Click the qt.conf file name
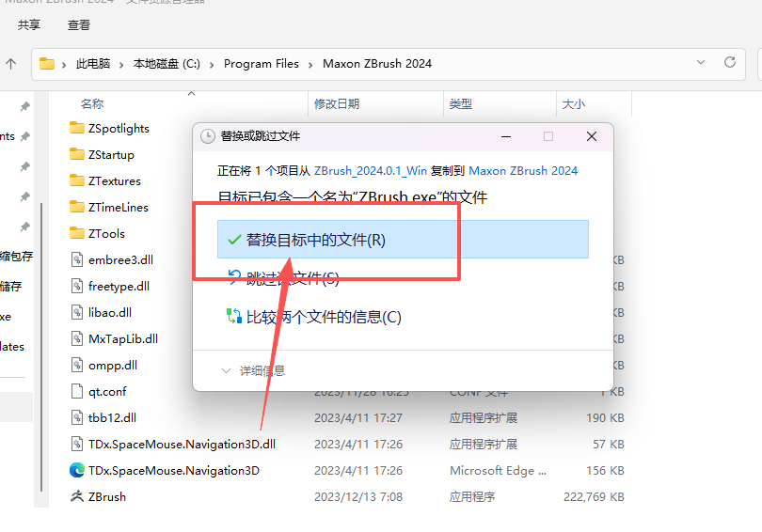Viewport: 762px width, 532px height. pyautogui.click(x=107, y=392)
